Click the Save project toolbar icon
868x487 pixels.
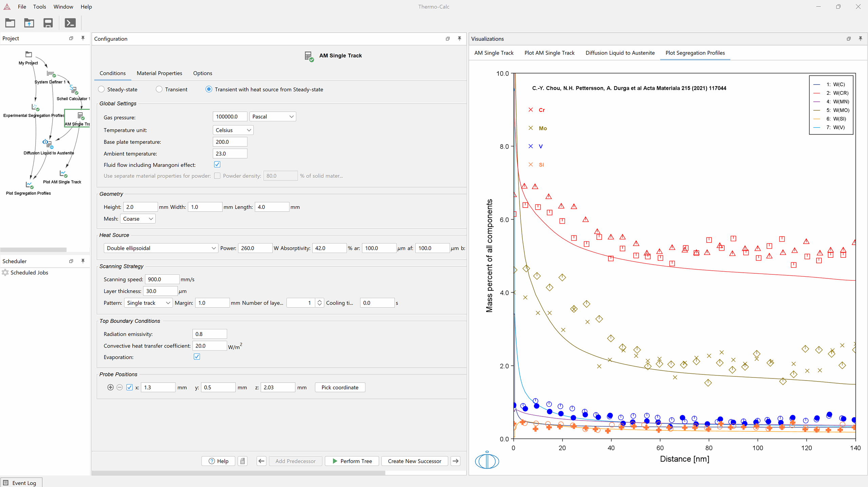coord(48,23)
